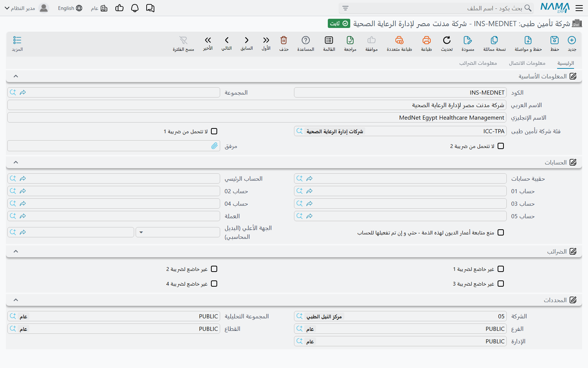Image resolution: width=588 pixels, height=368 pixels.
Task: Collapse the الحسابات section
Action: tap(16, 162)
